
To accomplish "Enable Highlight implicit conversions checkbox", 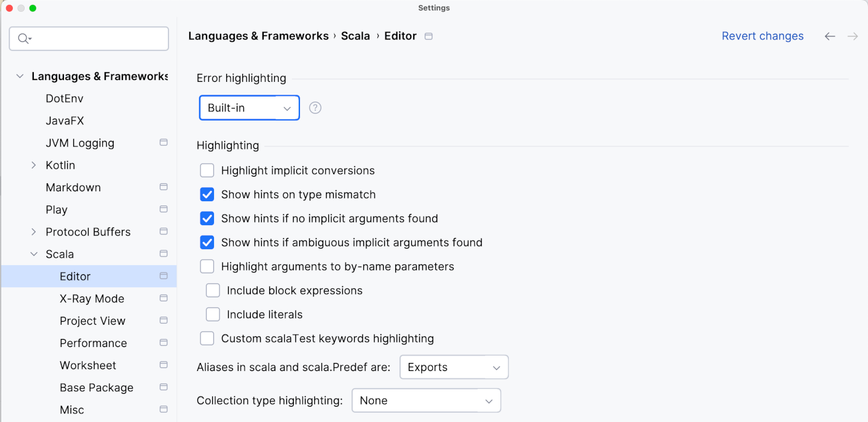I will pyautogui.click(x=207, y=170).
